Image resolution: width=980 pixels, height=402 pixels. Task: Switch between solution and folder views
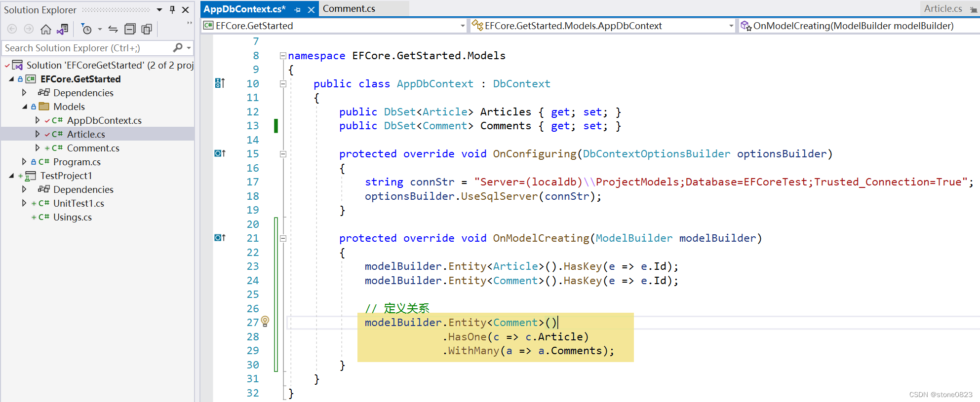pyautogui.click(x=62, y=29)
